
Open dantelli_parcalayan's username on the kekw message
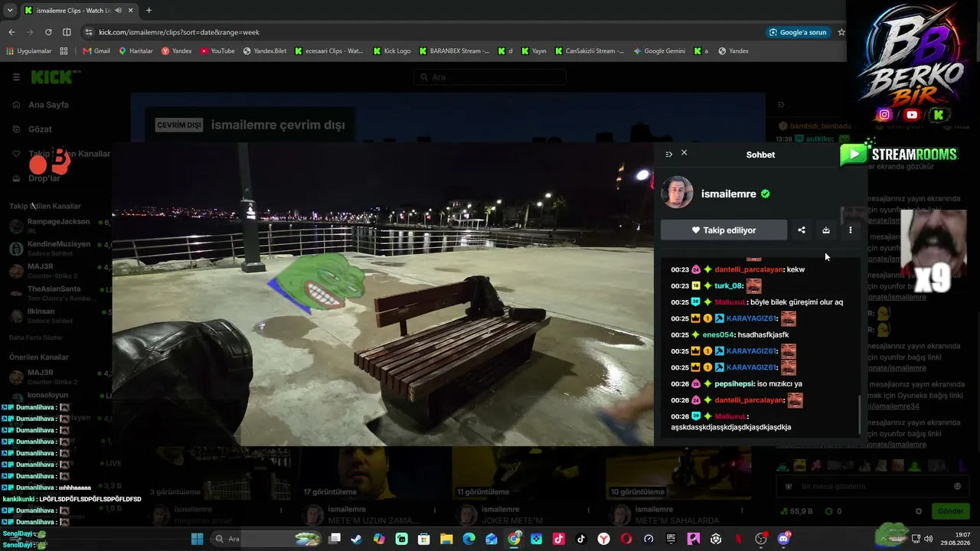pos(748,269)
